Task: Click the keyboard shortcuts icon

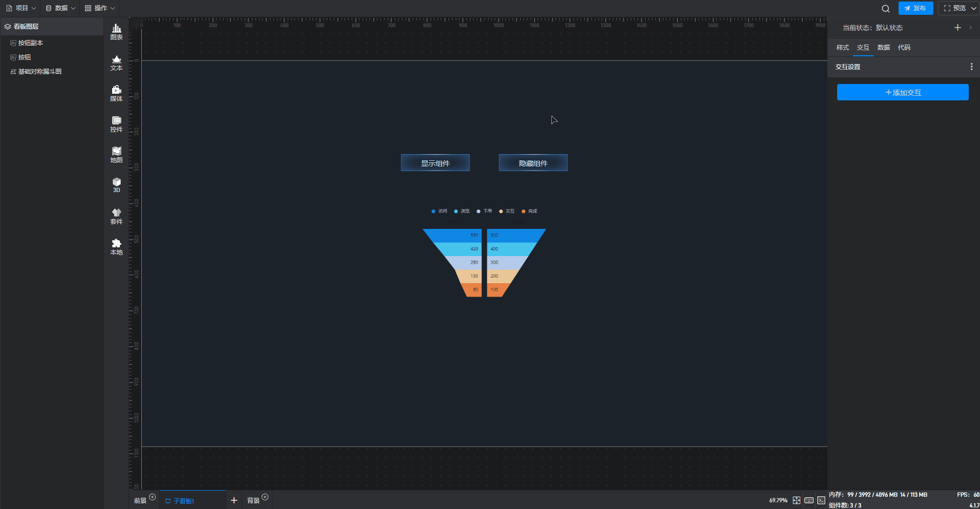Action: 809,500
